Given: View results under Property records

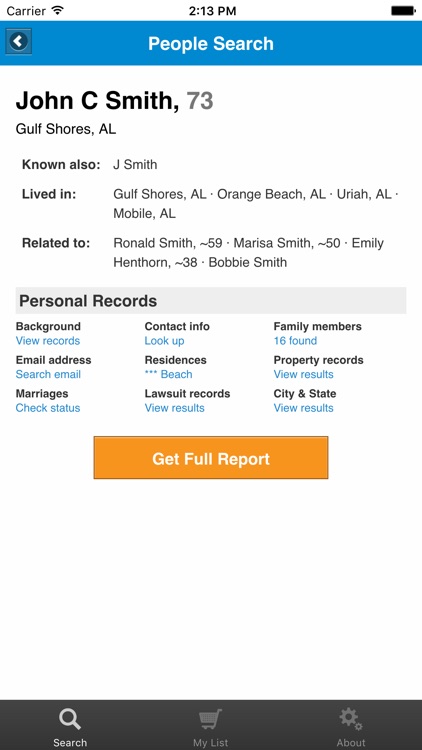Looking at the screenshot, I should point(303,374).
